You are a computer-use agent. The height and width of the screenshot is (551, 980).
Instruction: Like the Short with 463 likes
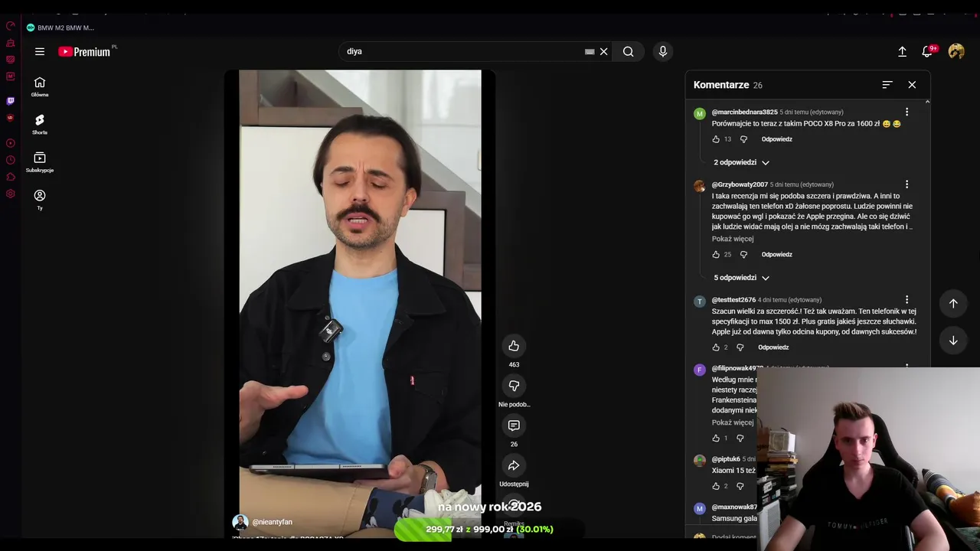[x=514, y=346]
